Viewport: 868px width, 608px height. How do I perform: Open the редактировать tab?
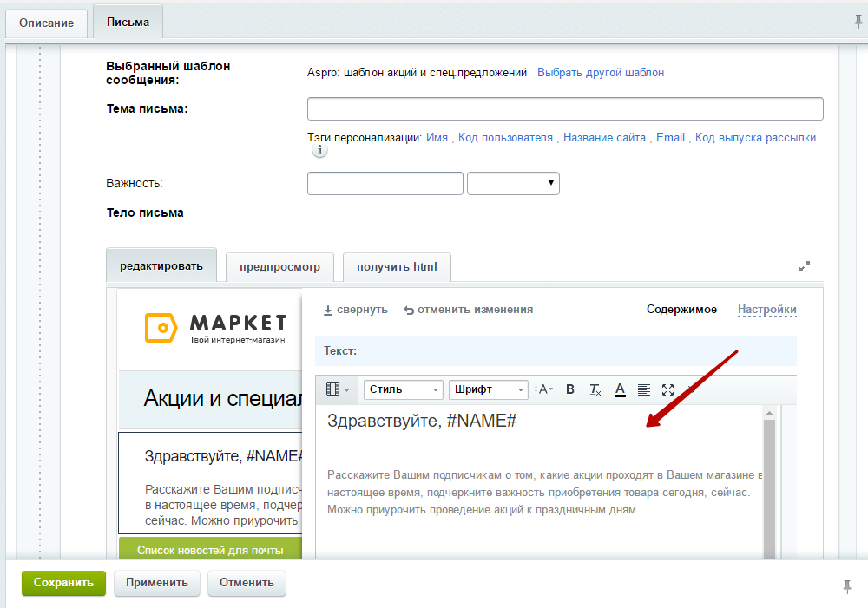(161, 266)
